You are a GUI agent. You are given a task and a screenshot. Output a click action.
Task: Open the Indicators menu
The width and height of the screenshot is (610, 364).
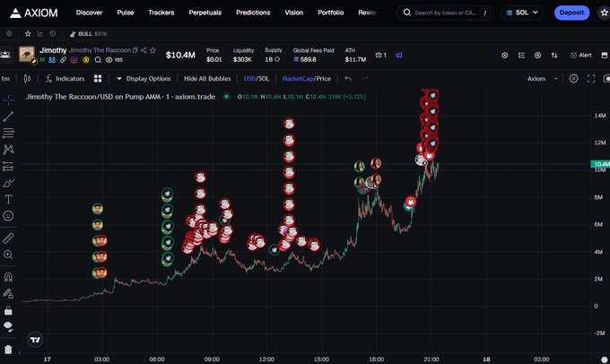[65, 79]
